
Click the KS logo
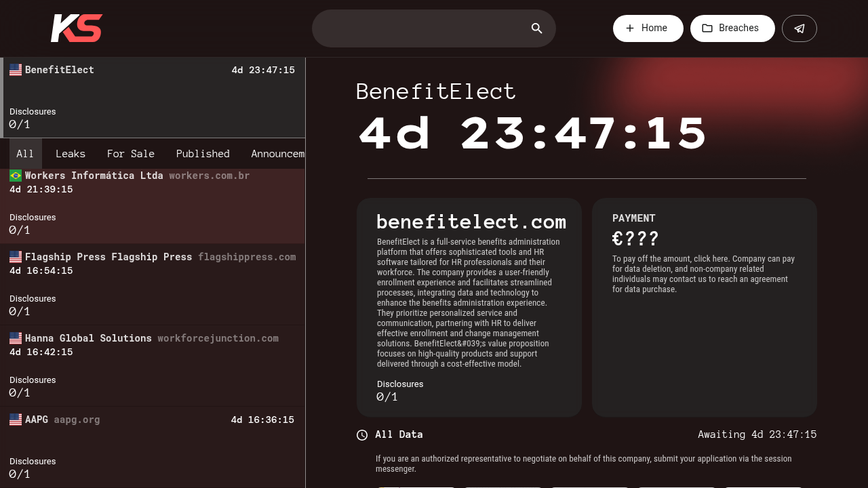click(77, 28)
